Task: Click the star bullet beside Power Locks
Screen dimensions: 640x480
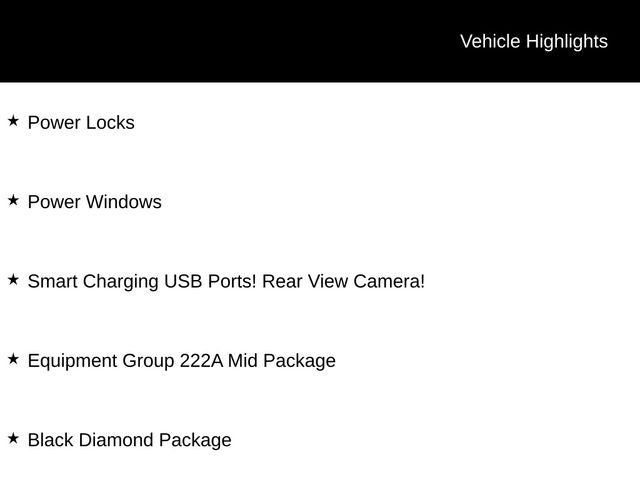Action: coord(13,120)
